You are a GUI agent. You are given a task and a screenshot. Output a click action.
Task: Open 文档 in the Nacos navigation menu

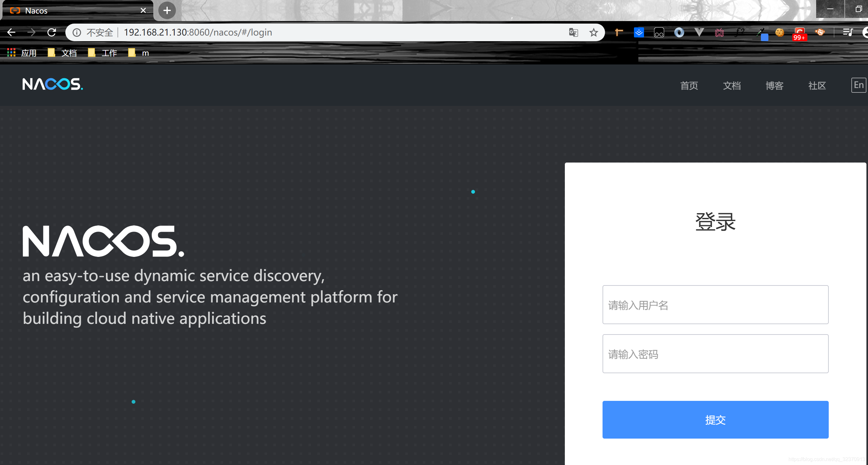(x=732, y=85)
